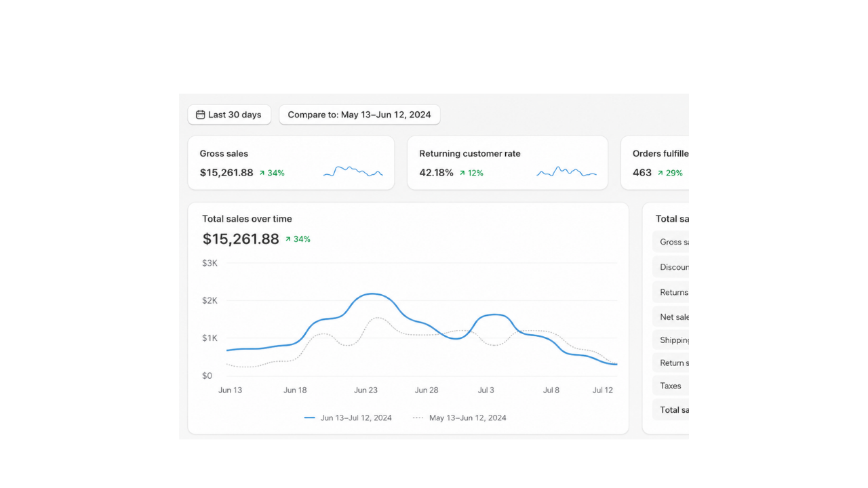Select the Shipping row in breakdown panel
The image size is (868, 488).
click(671, 340)
